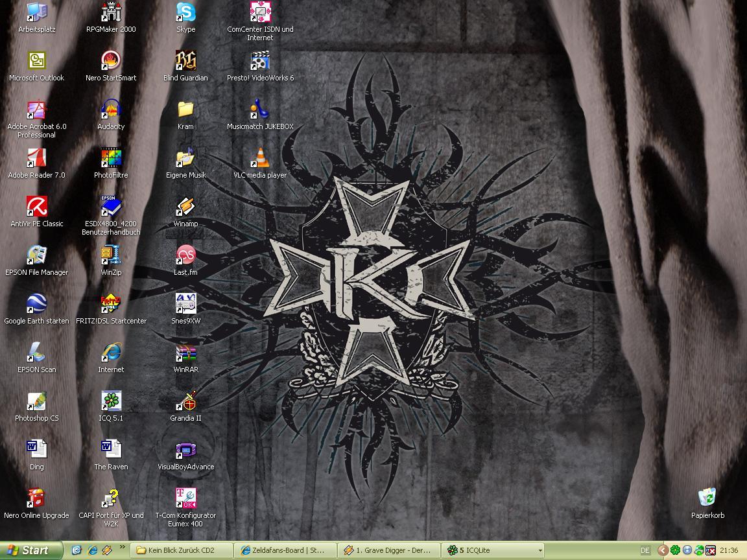This screenshot has height=560, width=747.
Task: Open the ICQLite grouped taskbar button
Action: pos(493,550)
